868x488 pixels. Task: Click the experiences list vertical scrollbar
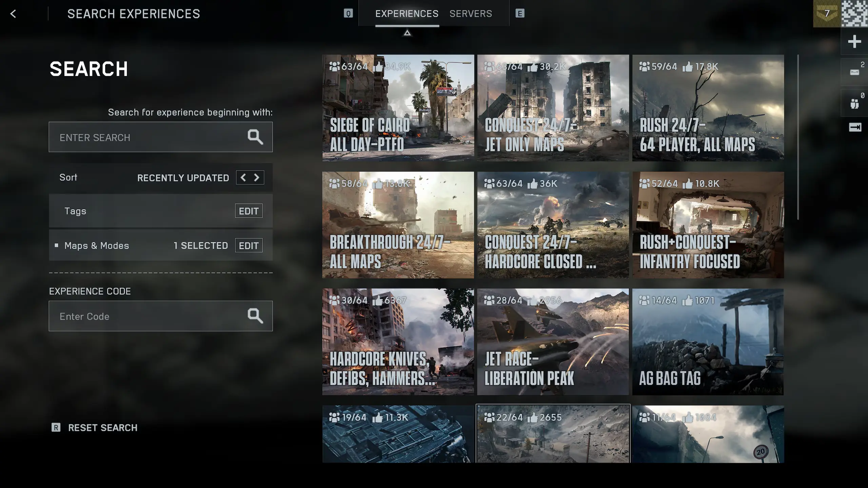tap(798, 137)
